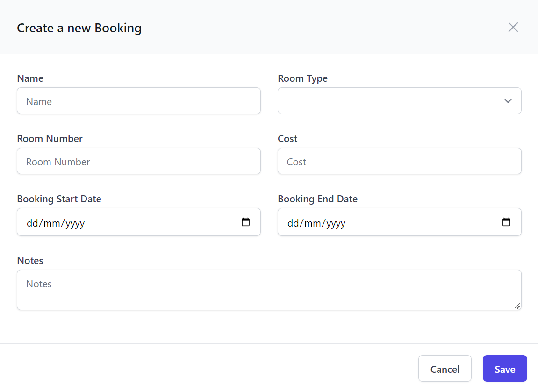
Task: Click the "Room Type" field label
Action: point(302,78)
